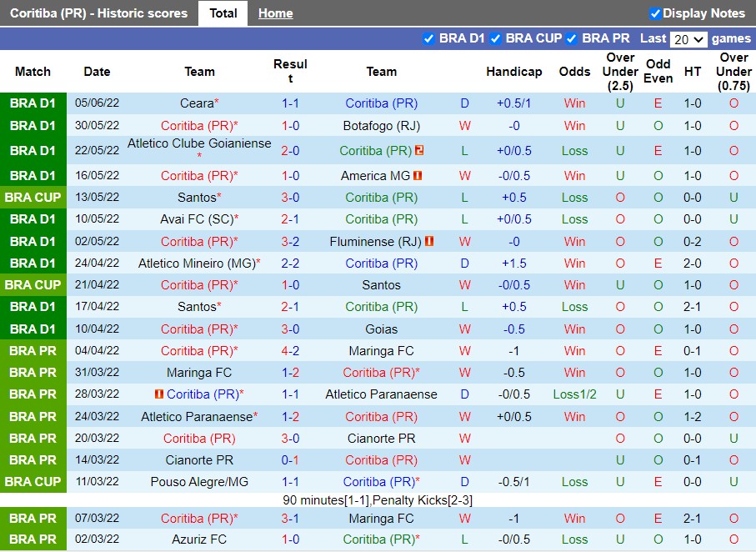Open the Botafogo (RJ) team page
The height and width of the screenshot is (552, 756).
381,125
